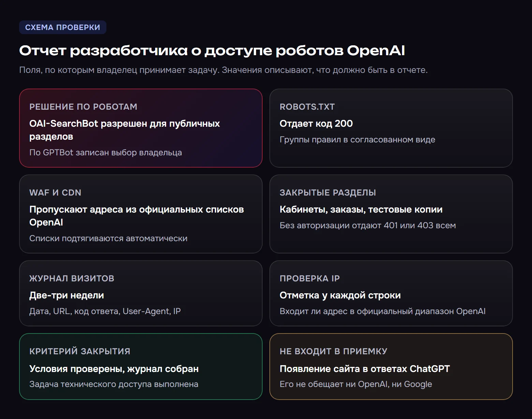Click the «ROBOTS.TXT» card label
This screenshot has height=419, width=532.
307,107
